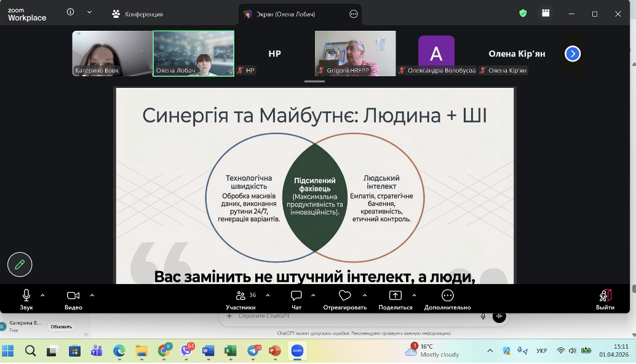
Task: Click the green encryption shield icon
Action: (523, 13)
